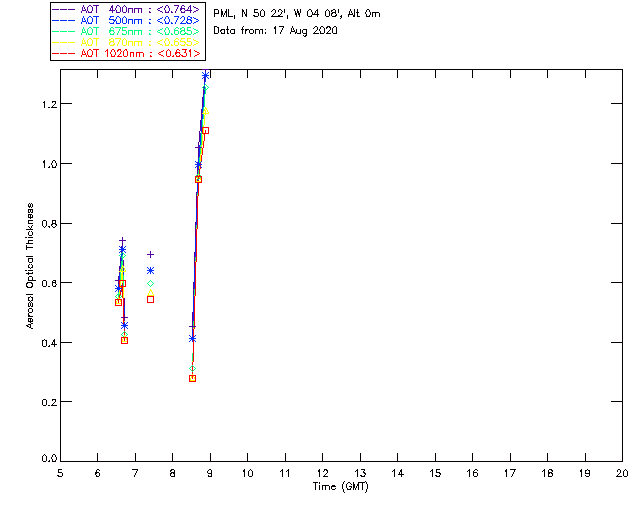Click the y-axis tick label 0.0
Image resolution: width=640 pixels, height=512 pixels.
49,459
